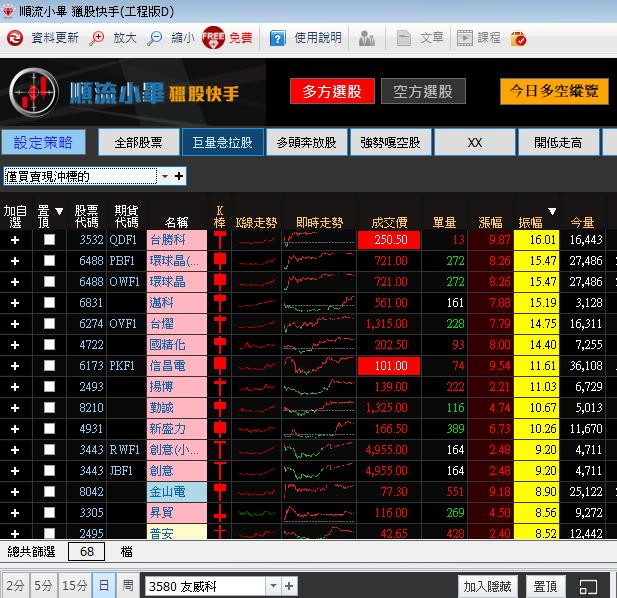Click the 多方選股 red button
This screenshot has height=598, width=617.
point(332,91)
